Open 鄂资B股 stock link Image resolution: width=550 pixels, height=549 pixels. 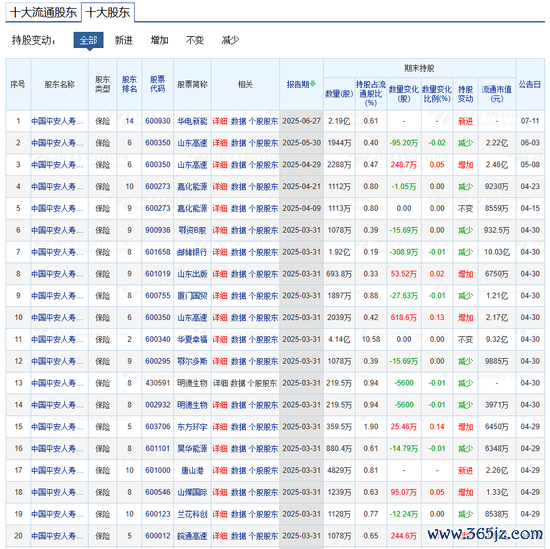192,230
